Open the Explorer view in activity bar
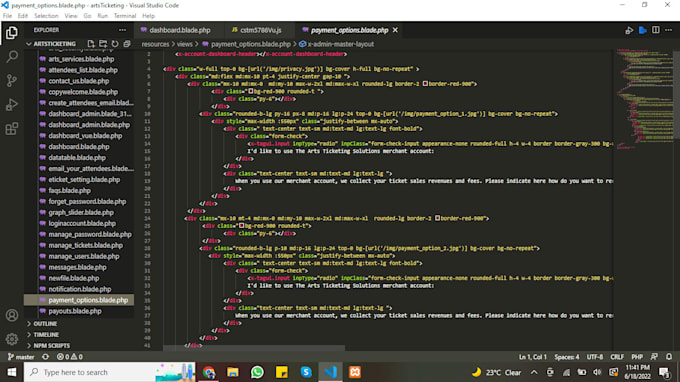The height and width of the screenshot is (382, 680). click(x=12, y=33)
